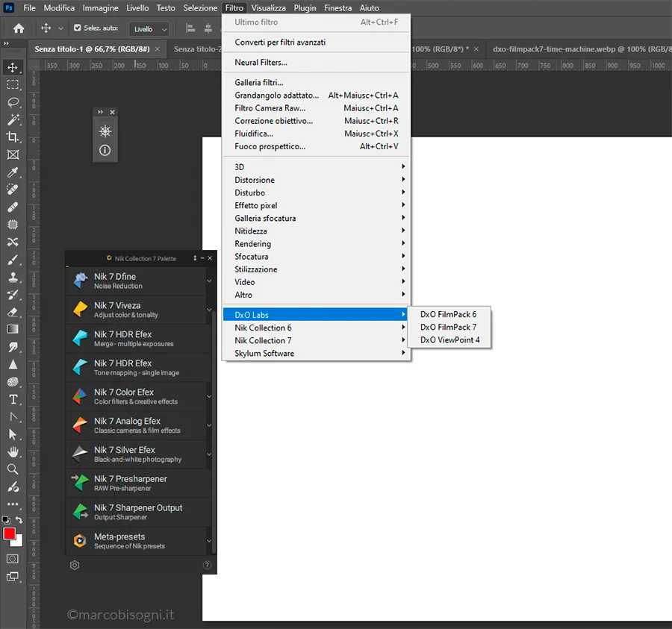Open the Distorsione submenu
The image size is (672, 629).
pyautogui.click(x=317, y=180)
